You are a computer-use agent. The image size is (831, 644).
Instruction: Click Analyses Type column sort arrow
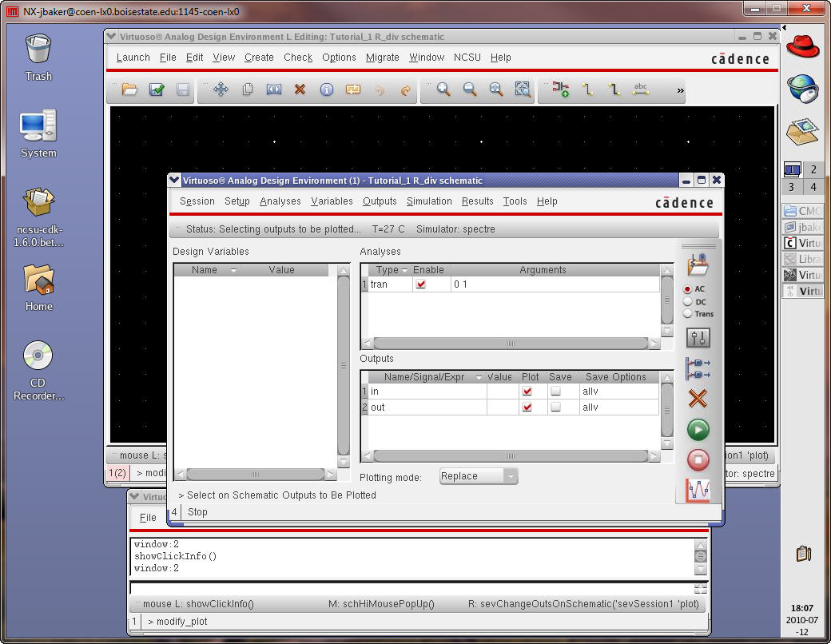coord(405,270)
